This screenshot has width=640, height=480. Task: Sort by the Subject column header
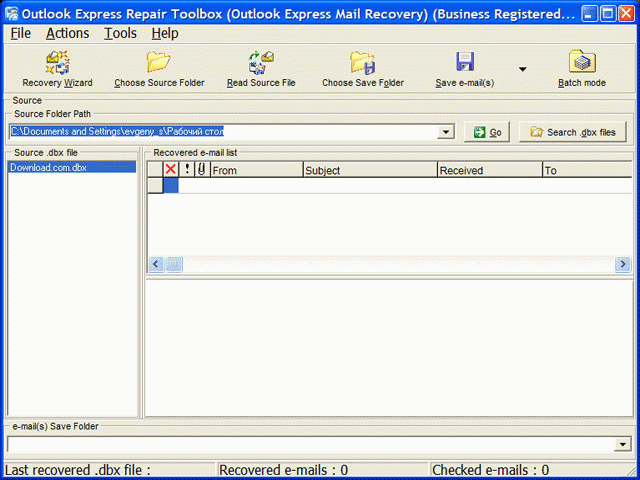pos(370,170)
